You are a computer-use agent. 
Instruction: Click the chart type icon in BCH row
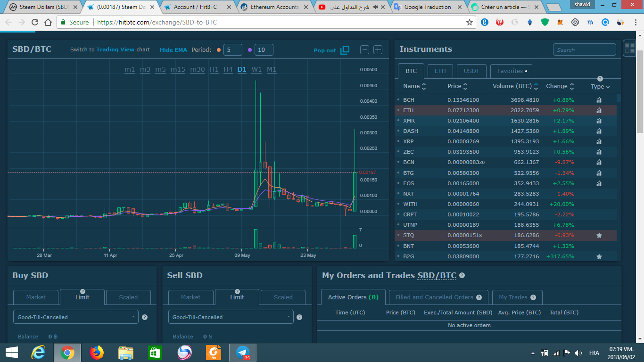coord(599,100)
